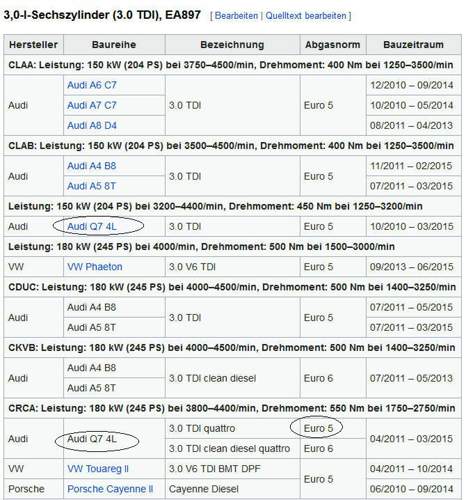Click 'Audi Q7 4L' text under CRCA
The image size is (466, 500).
pos(92,439)
